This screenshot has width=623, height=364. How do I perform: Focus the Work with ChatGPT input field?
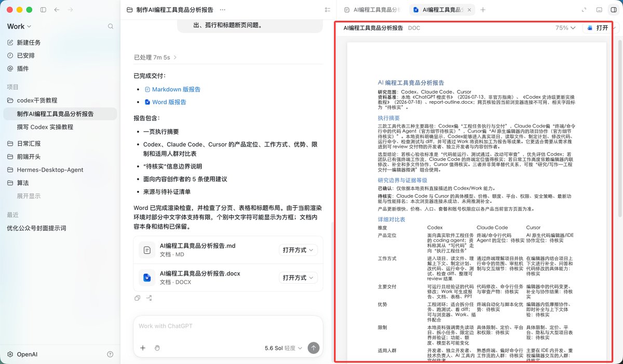[228, 326]
